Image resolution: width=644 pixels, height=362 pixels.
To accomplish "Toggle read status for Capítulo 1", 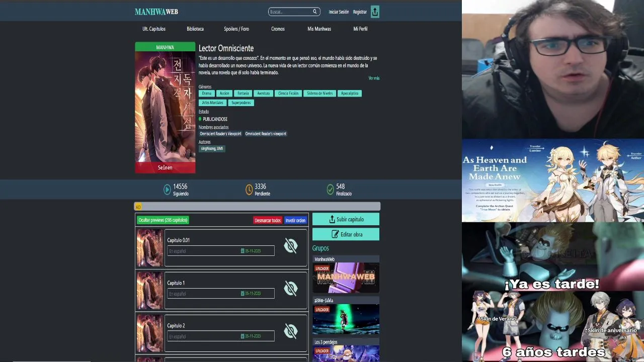I will 291,289.
